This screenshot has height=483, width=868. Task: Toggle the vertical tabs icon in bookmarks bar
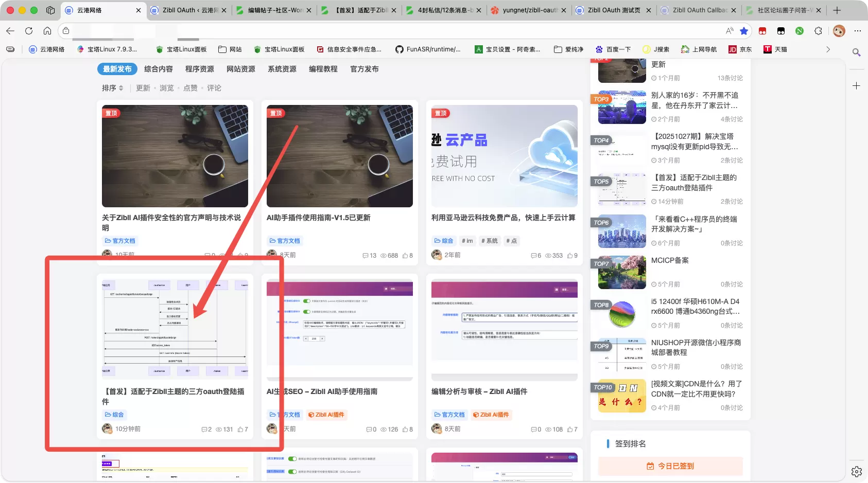[10, 49]
